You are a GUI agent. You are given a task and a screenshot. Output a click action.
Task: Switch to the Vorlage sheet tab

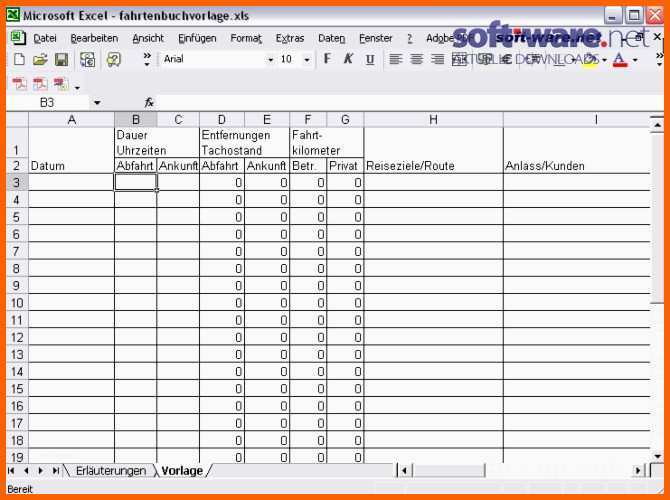tap(182, 471)
